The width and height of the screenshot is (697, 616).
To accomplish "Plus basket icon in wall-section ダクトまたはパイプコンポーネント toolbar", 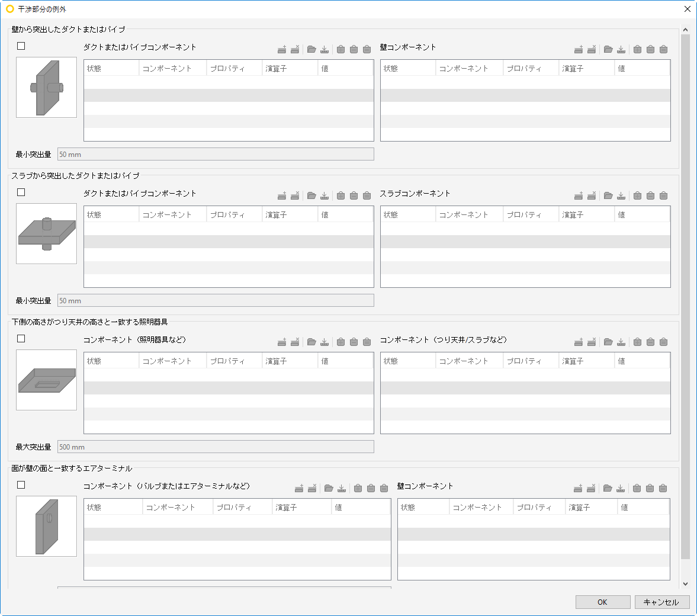I will 341,49.
